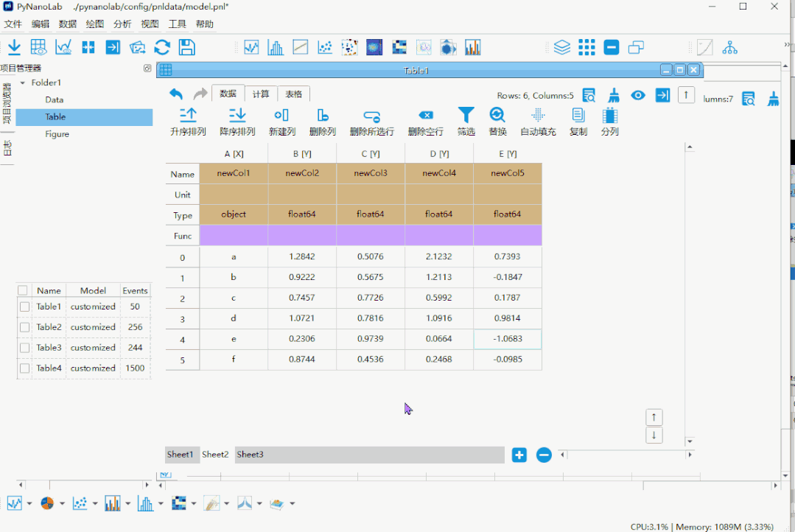Click the 替换 replace magnifier icon
The height and width of the screenshot is (532, 795).
[497, 115]
